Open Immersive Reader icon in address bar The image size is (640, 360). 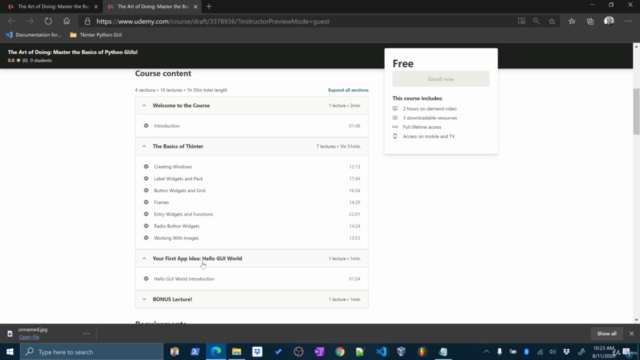click(x=521, y=21)
